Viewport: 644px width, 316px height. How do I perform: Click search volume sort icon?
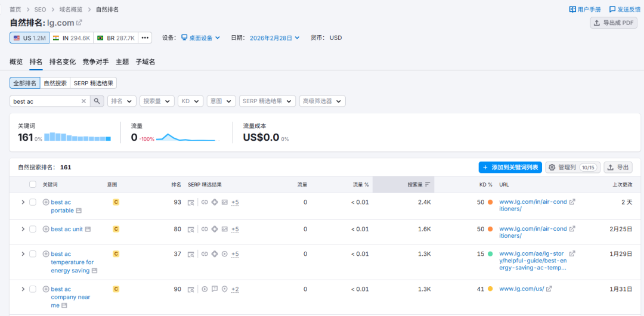coord(428,184)
